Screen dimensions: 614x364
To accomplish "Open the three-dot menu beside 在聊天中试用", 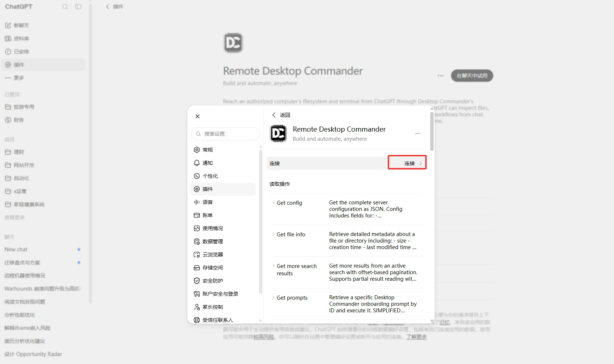I will (440, 76).
